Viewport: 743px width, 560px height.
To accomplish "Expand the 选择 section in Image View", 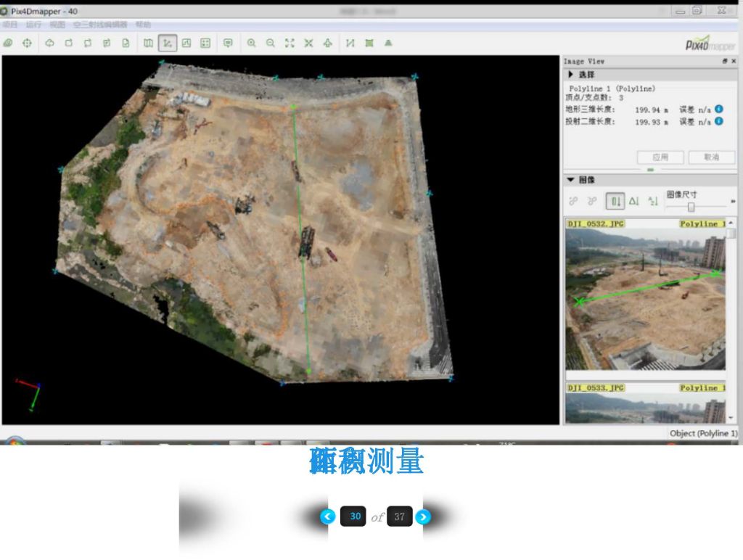I will click(x=571, y=75).
